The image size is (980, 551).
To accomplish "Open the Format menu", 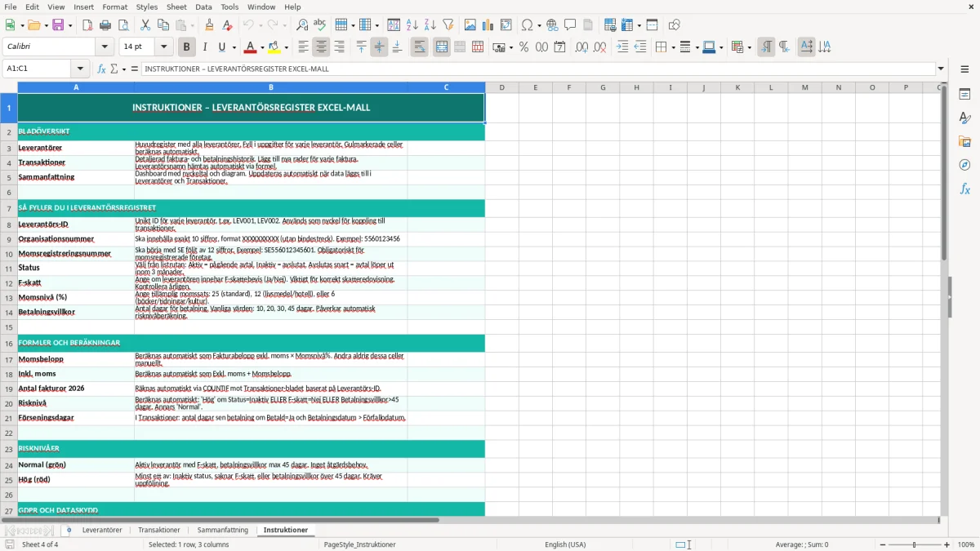I will [x=114, y=7].
